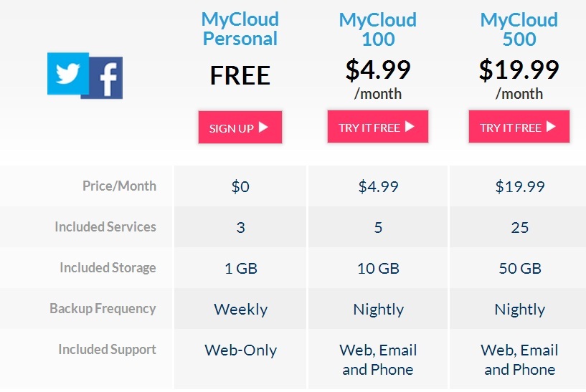Click Try It Free under MyCloud 500
The image size is (586, 392).
519,127
